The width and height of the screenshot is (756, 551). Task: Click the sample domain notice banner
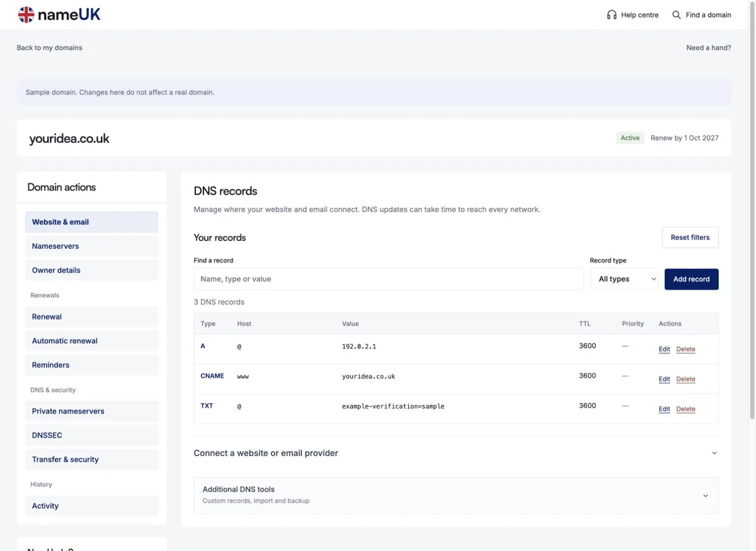pos(374,92)
